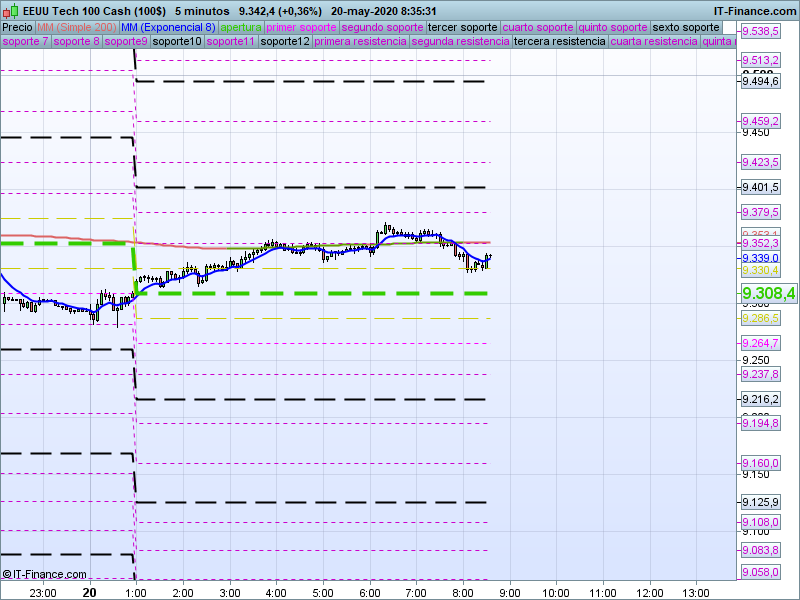Select the apertura indicator label
Viewport: 800px width, 600px height.
241,27
